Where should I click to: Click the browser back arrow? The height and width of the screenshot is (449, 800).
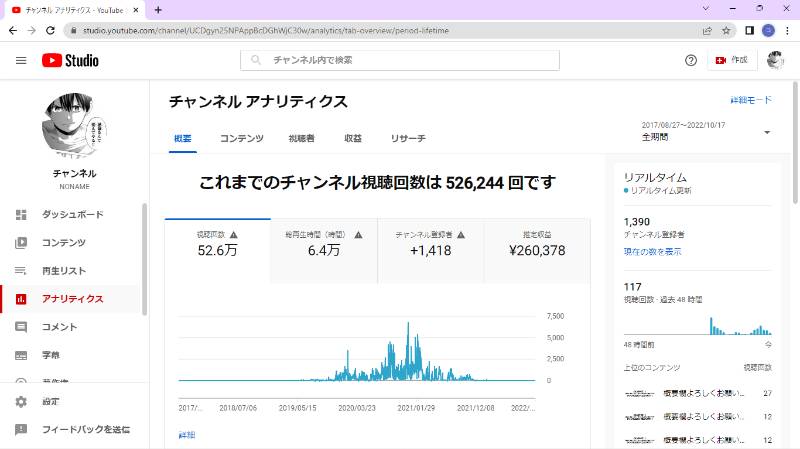(x=13, y=31)
